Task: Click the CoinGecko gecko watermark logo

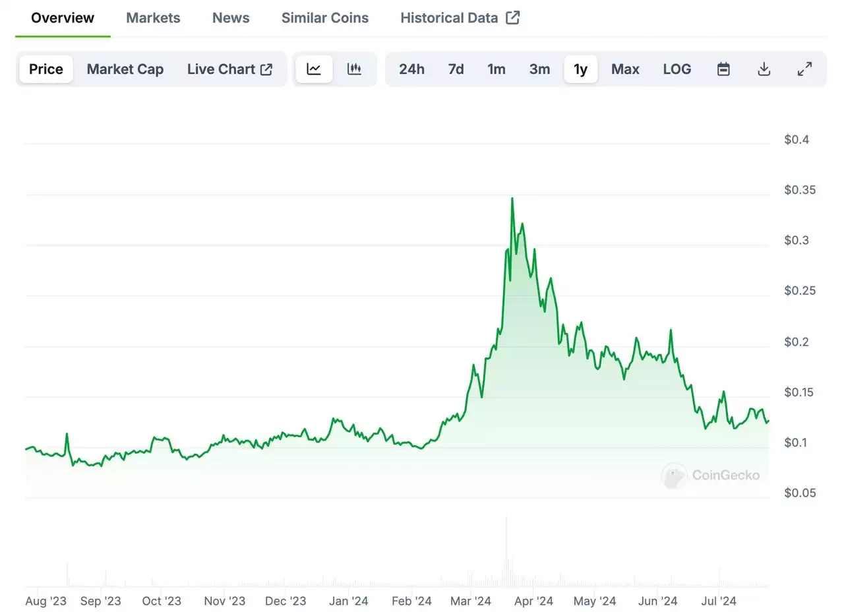Action: click(673, 476)
